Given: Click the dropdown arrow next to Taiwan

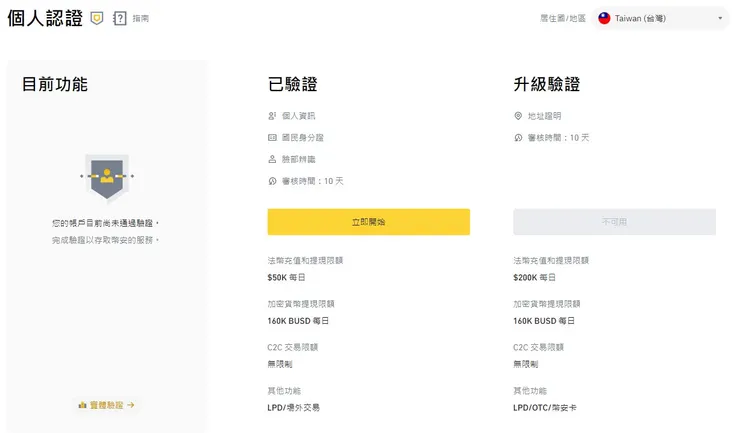Looking at the screenshot, I should click(720, 18).
